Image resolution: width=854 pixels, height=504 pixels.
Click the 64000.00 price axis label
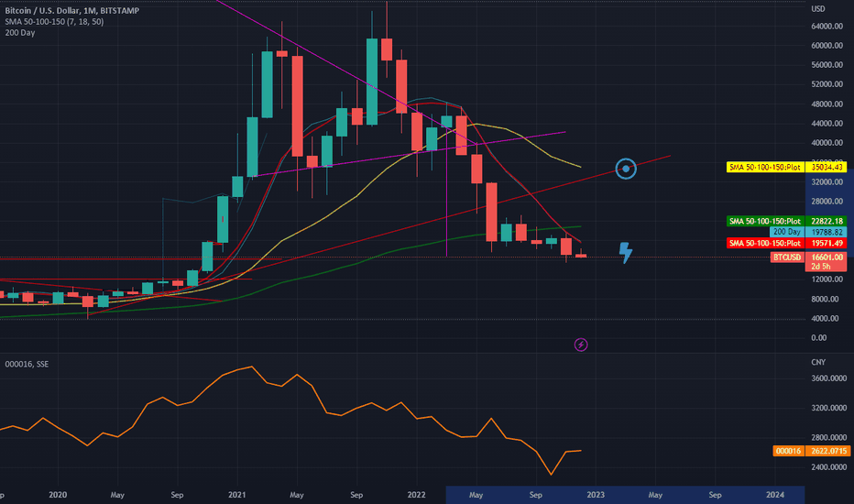(x=827, y=27)
